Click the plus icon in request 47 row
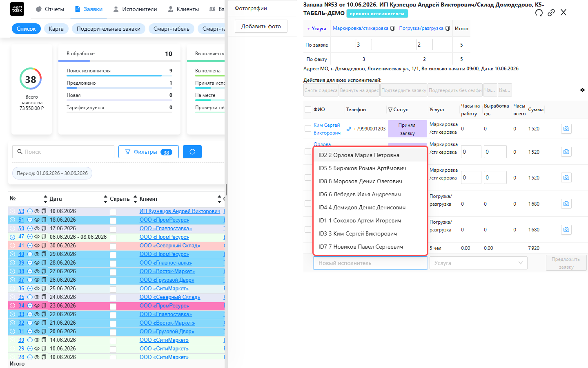 pos(30,237)
